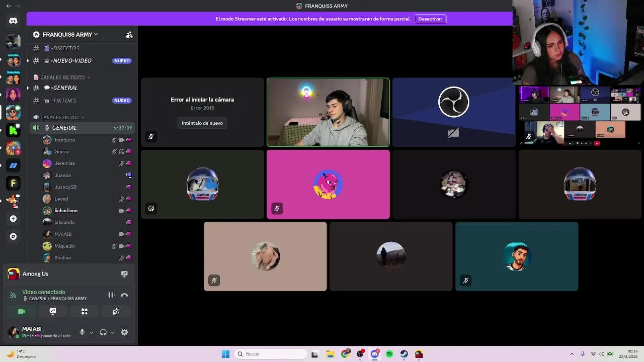This screenshot has width=644, height=362.
Task: Open the weather widget showing 14°C Despejado
Action: click(x=21, y=354)
